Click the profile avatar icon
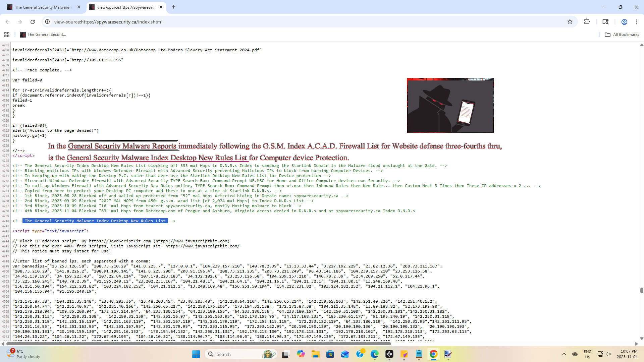 pyautogui.click(x=624, y=22)
